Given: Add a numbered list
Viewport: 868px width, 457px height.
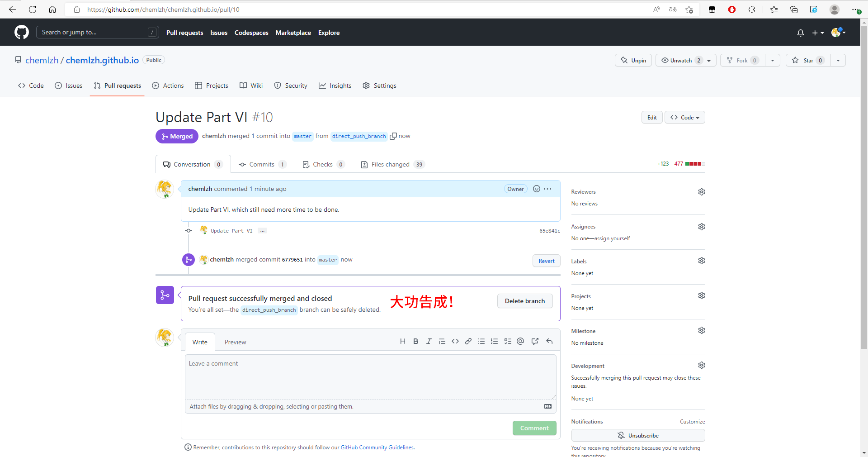Looking at the screenshot, I should pos(495,341).
